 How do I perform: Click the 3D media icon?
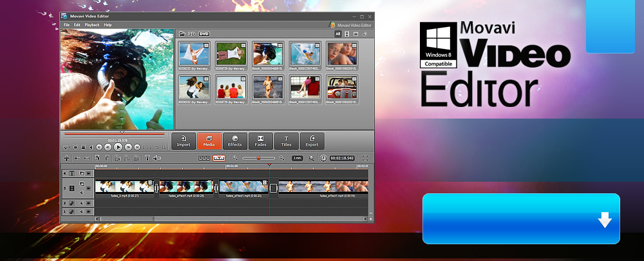191,34
